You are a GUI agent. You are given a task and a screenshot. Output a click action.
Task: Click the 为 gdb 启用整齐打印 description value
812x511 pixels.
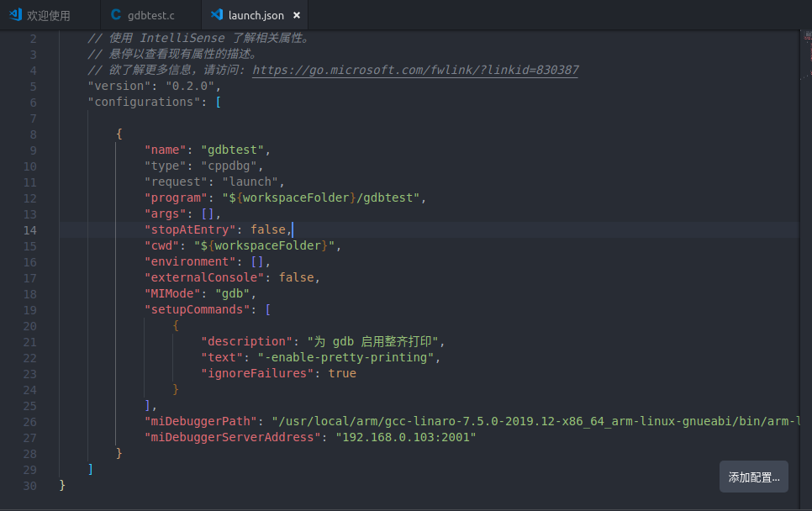pyautogui.click(x=373, y=342)
